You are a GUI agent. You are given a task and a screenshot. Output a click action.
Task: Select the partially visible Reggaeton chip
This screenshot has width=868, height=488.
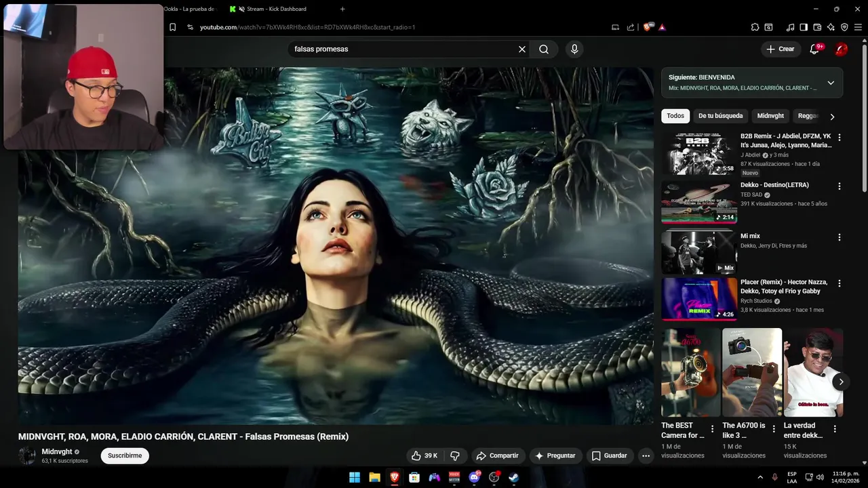pos(808,116)
